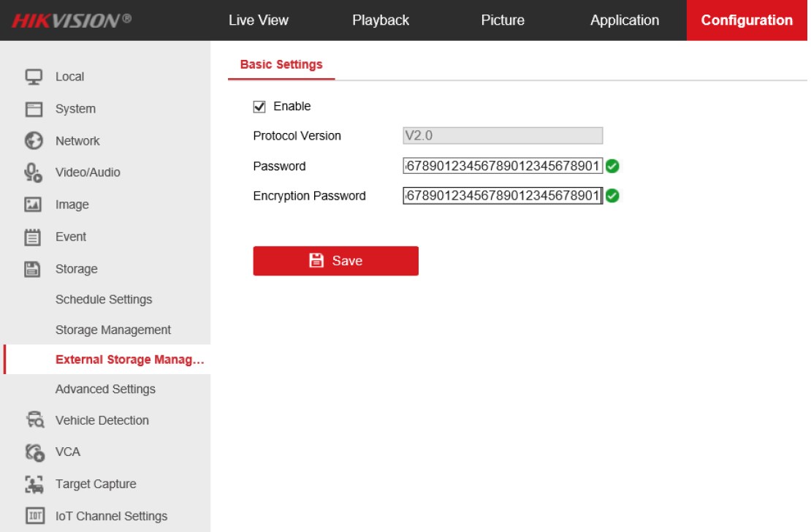Click the IoT Channel Settings icon
Viewport: 811px width, 532px height.
[x=34, y=516]
